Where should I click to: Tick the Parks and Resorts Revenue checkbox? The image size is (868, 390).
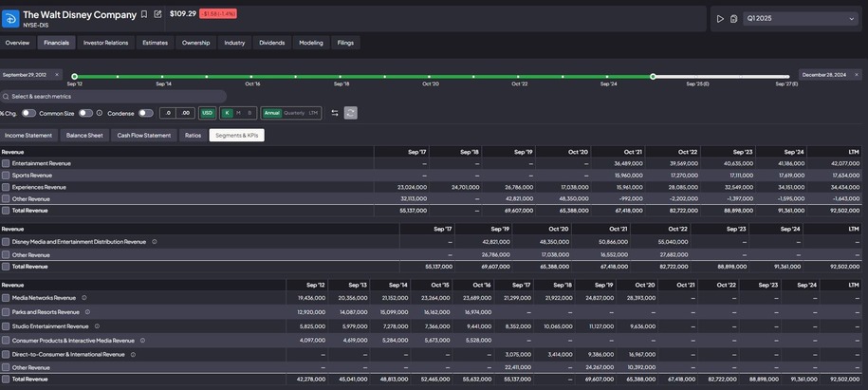click(x=6, y=312)
